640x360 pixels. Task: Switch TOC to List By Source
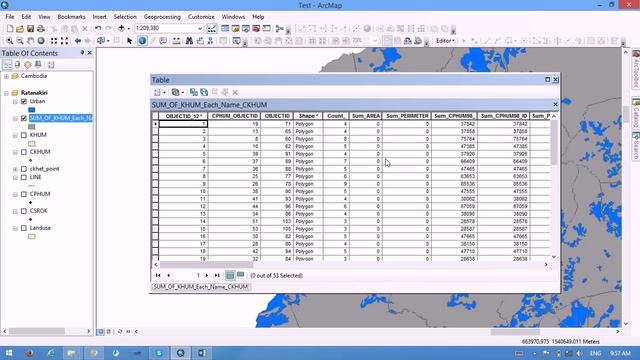[x=17, y=64]
